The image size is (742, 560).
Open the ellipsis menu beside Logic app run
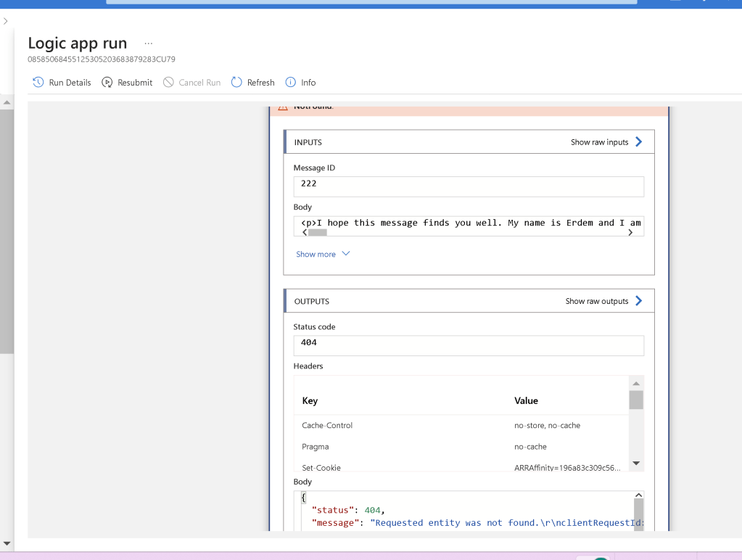click(149, 44)
